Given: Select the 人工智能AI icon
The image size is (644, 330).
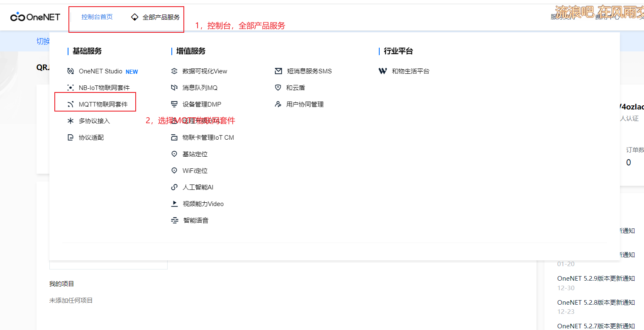Looking at the screenshot, I should point(174,187).
